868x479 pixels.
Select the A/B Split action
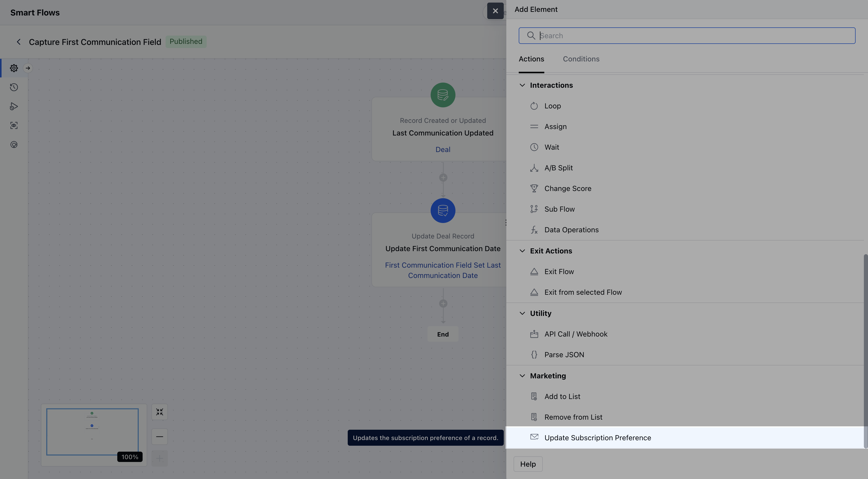point(558,168)
